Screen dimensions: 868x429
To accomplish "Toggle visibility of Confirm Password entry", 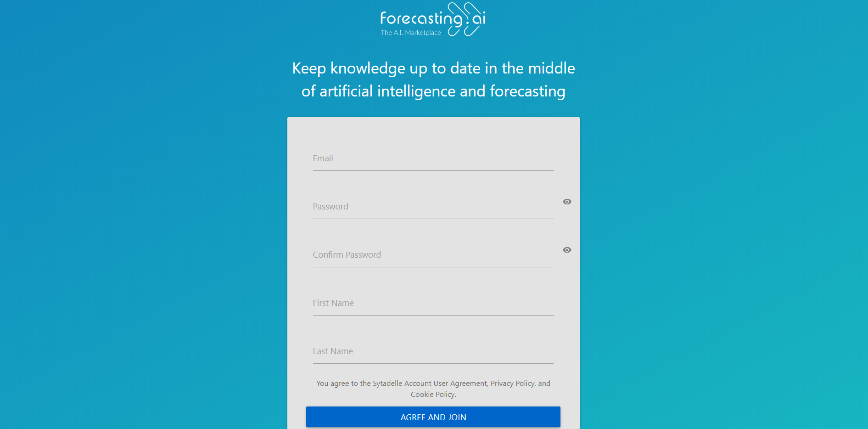I will 567,250.
